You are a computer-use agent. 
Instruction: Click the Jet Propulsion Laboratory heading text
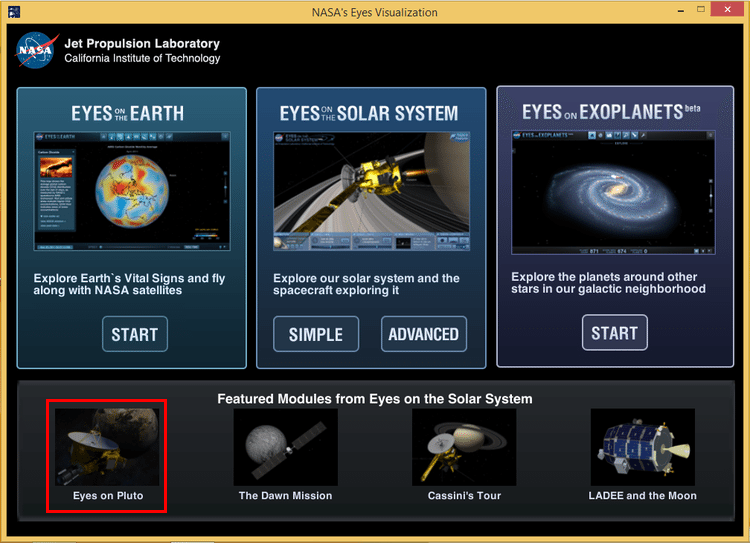point(142,44)
